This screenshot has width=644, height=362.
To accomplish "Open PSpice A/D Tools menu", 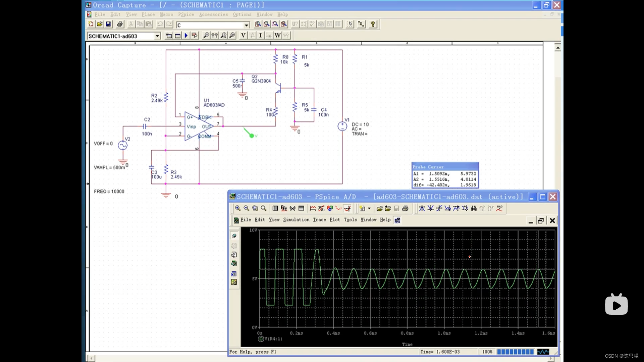I will [x=350, y=220].
